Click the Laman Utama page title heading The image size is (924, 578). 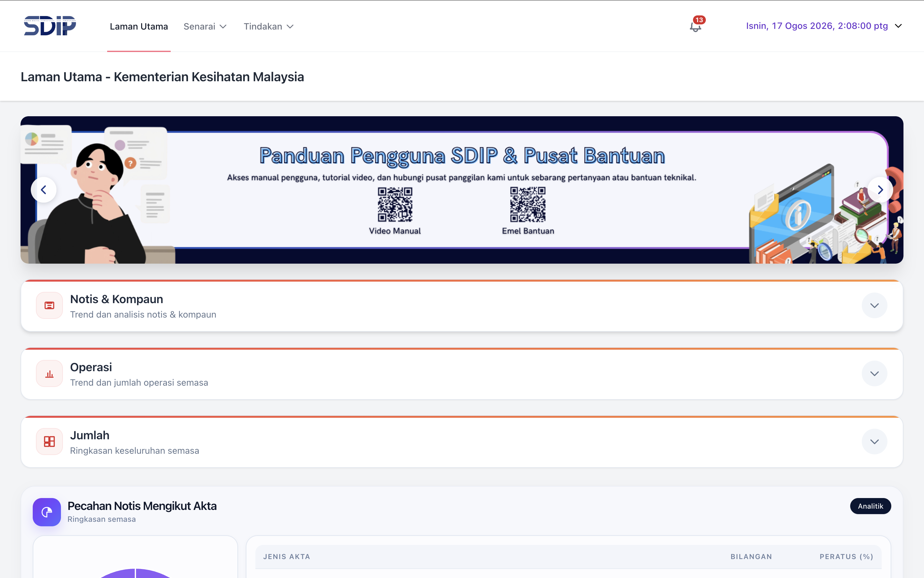tap(162, 77)
